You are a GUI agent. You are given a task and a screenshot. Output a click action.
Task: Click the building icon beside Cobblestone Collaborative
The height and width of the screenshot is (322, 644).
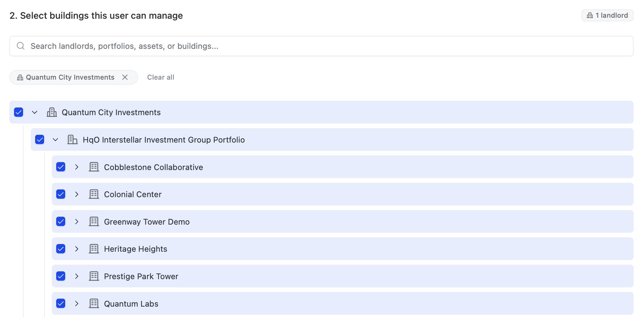tap(94, 167)
